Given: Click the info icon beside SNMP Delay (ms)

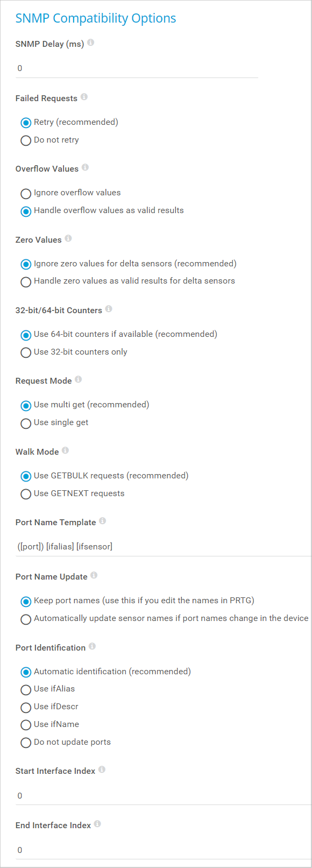Looking at the screenshot, I should point(90,43).
